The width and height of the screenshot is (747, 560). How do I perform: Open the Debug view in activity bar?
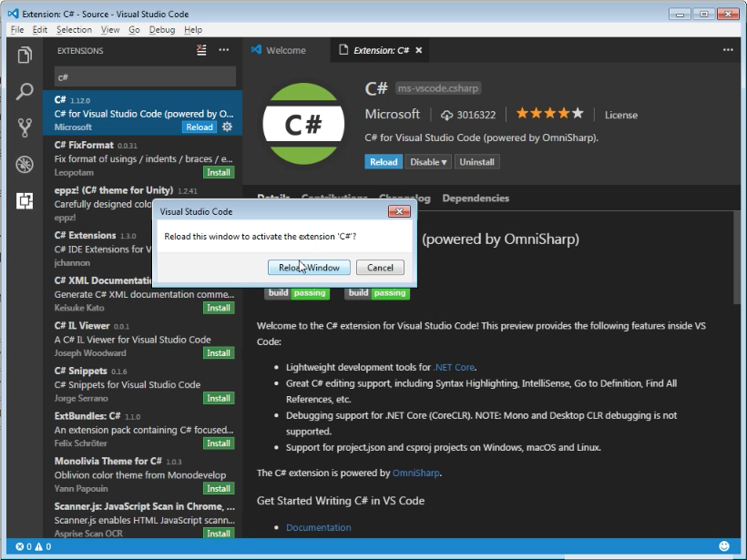[25, 164]
